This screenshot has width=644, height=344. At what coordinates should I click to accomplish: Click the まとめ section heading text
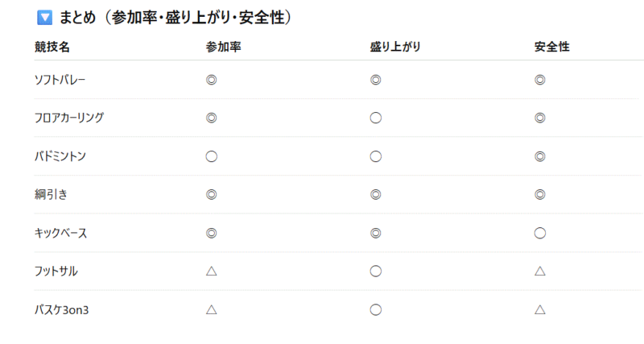(175, 18)
